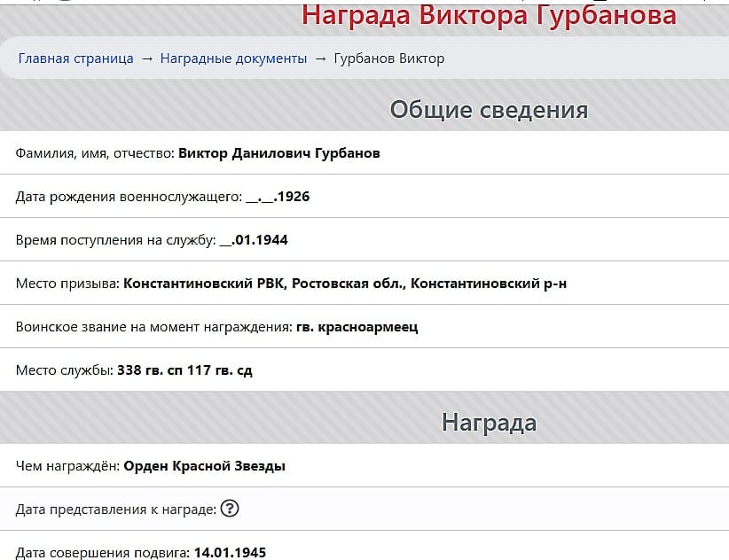Click the Награда Виктора Гурбанова page title

coord(489,15)
